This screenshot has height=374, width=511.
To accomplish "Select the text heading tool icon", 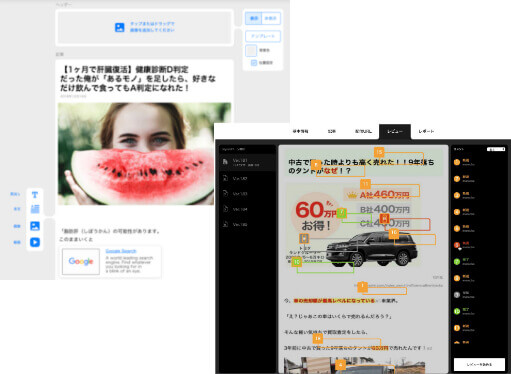I will (x=35, y=195).
